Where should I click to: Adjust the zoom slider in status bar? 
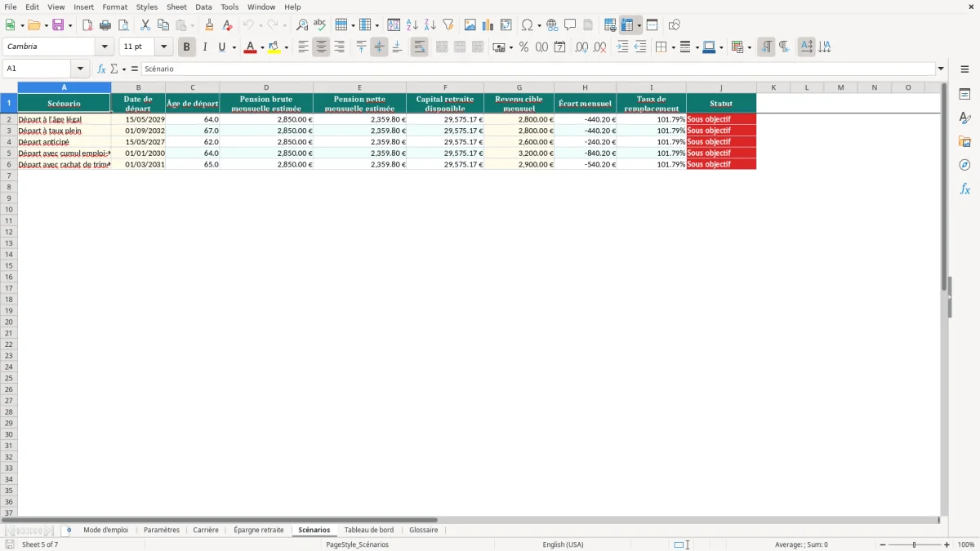(x=914, y=544)
